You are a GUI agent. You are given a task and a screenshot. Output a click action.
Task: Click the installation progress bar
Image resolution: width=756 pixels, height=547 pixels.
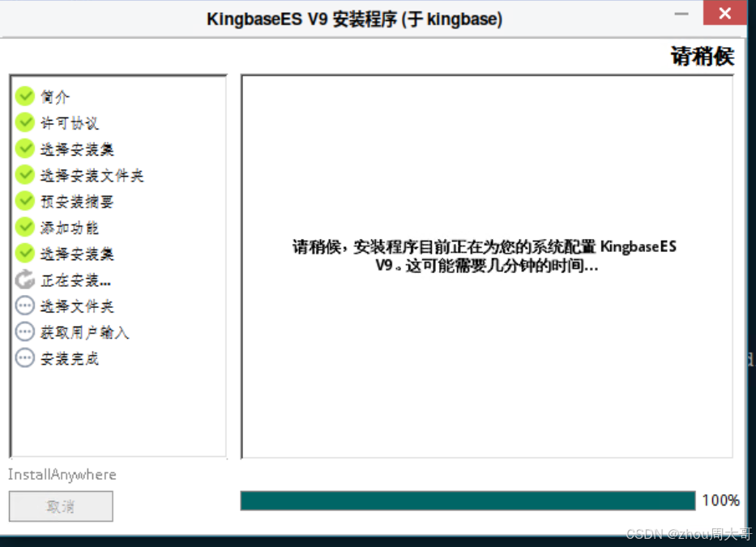tap(468, 501)
